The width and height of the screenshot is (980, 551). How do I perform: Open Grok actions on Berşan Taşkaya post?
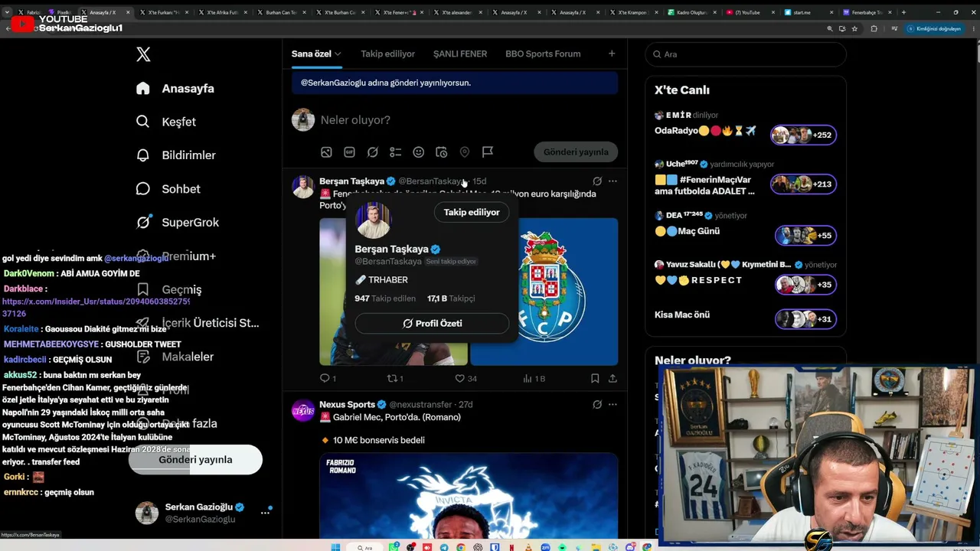tap(597, 181)
